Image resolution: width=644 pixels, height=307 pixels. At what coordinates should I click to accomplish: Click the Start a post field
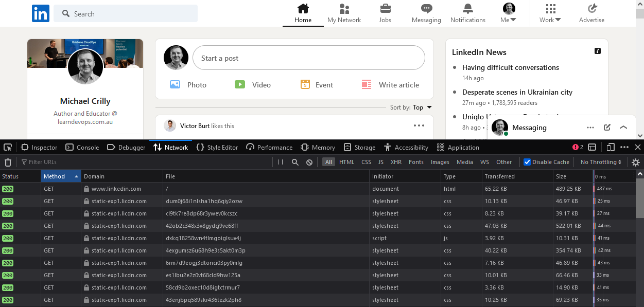(x=308, y=58)
